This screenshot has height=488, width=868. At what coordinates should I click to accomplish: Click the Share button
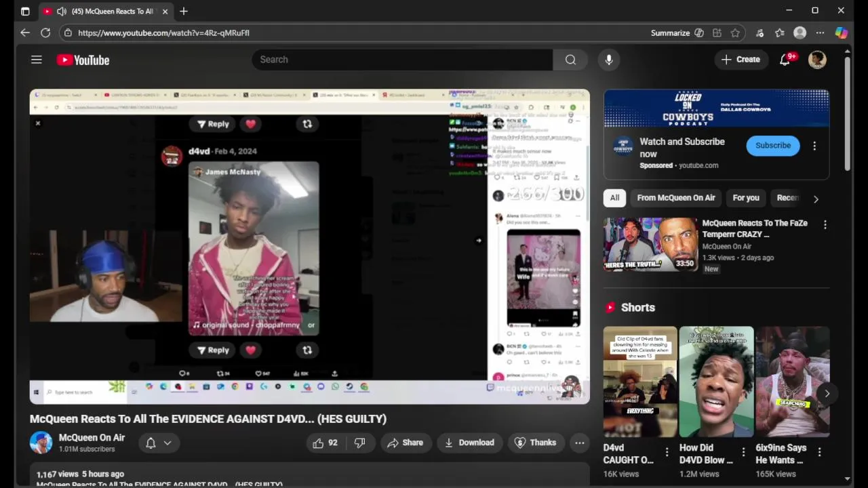[405, 443]
